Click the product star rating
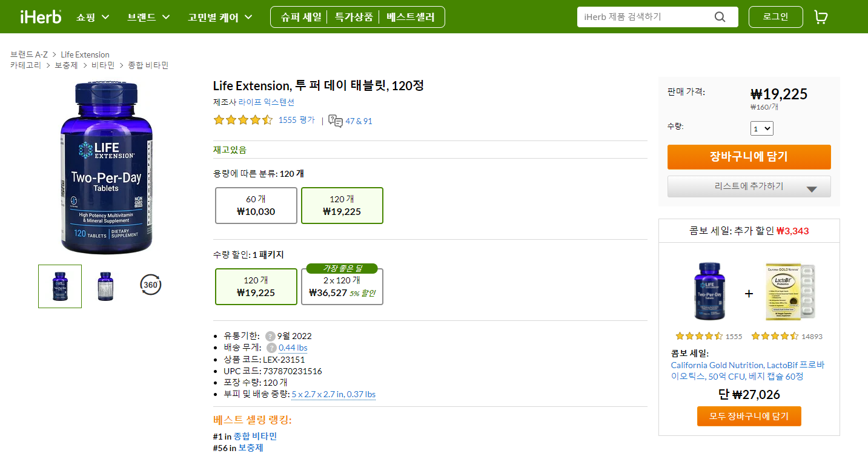Viewport: 868px width, 465px height. point(243,120)
